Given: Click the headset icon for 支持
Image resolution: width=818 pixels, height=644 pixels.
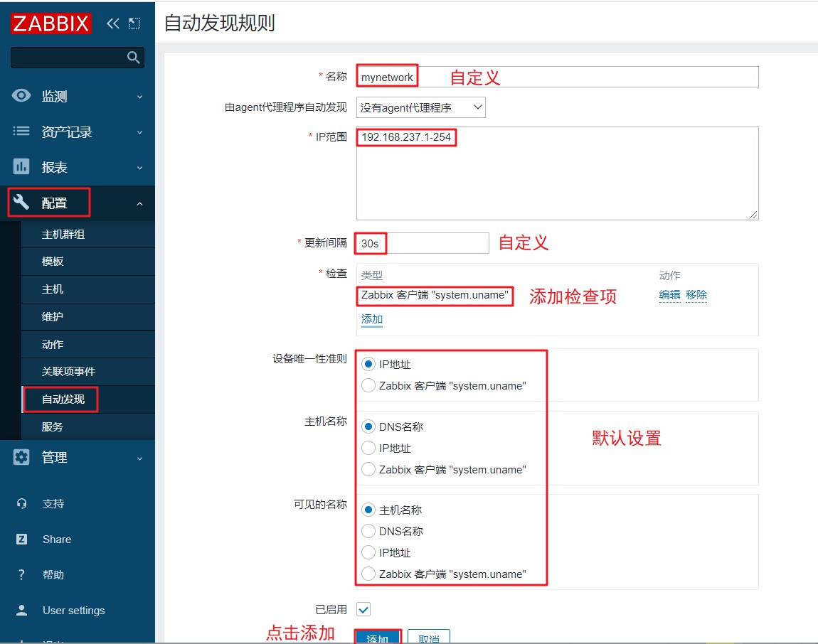Looking at the screenshot, I should [21, 504].
